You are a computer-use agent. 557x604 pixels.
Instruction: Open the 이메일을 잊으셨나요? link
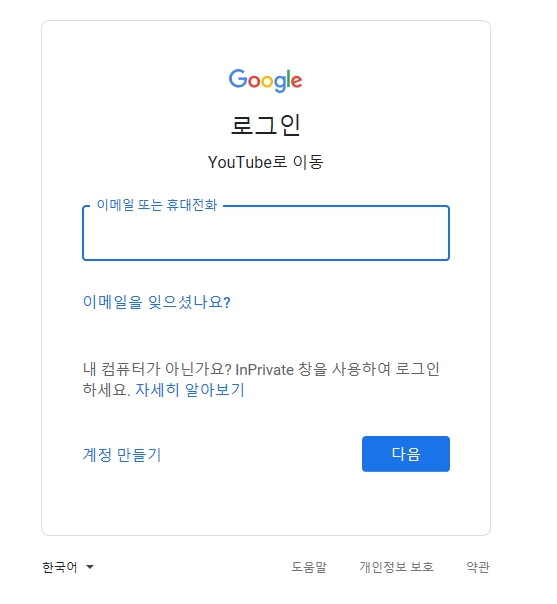pos(156,302)
